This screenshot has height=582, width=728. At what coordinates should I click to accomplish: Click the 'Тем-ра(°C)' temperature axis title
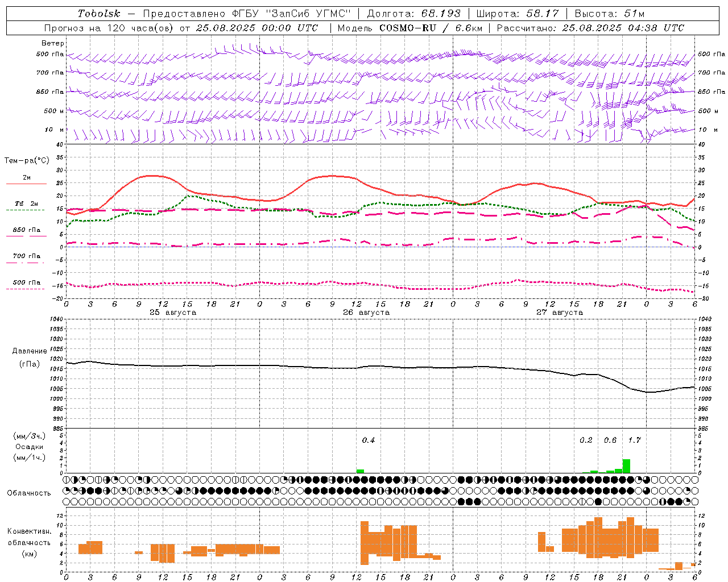(x=27, y=161)
